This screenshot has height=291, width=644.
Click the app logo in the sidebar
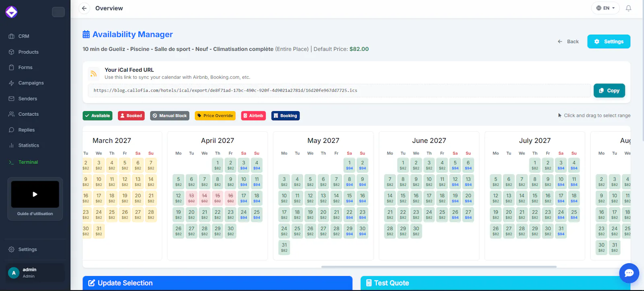(x=11, y=12)
